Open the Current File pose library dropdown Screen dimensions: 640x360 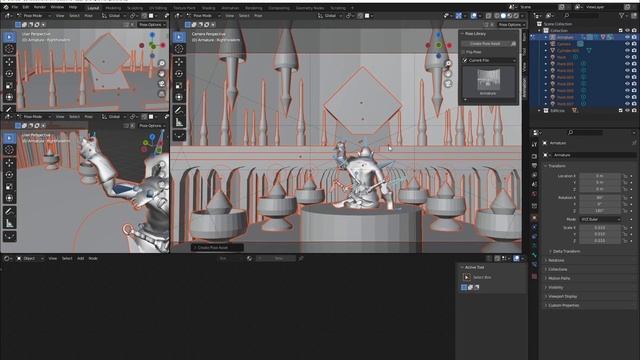[489, 60]
